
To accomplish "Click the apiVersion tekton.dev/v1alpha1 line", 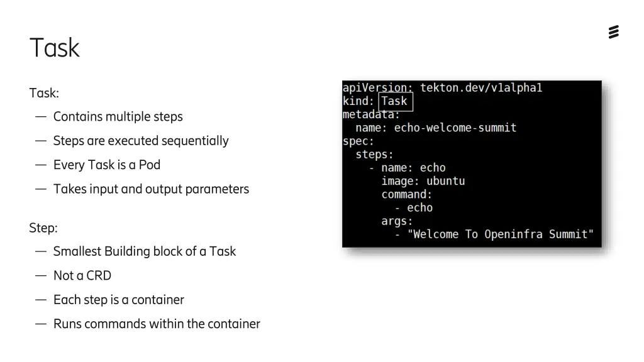I will 442,88.
